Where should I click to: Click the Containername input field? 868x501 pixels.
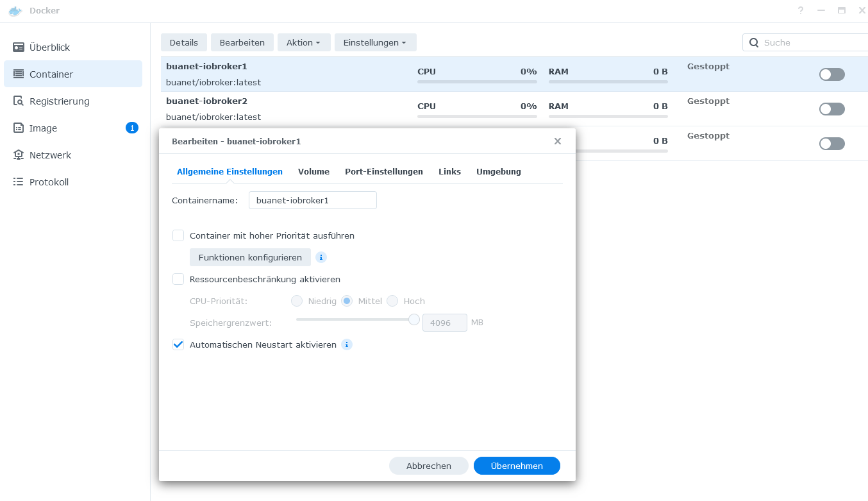(x=312, y=200)
